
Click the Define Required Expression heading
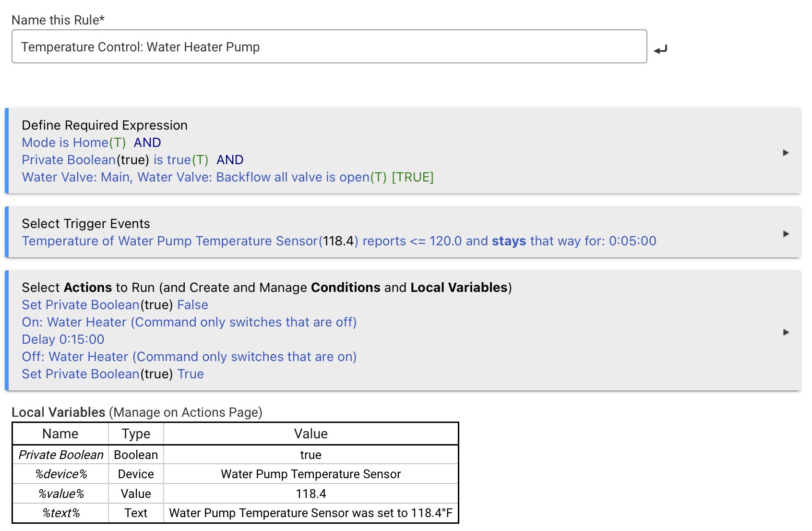[x=105, y=125]
